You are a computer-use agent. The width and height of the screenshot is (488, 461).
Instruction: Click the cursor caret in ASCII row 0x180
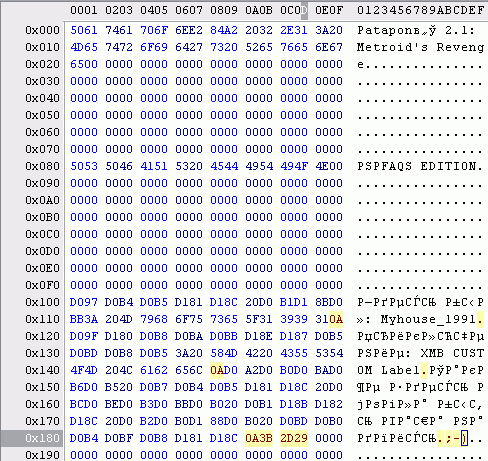pos(464,438)
